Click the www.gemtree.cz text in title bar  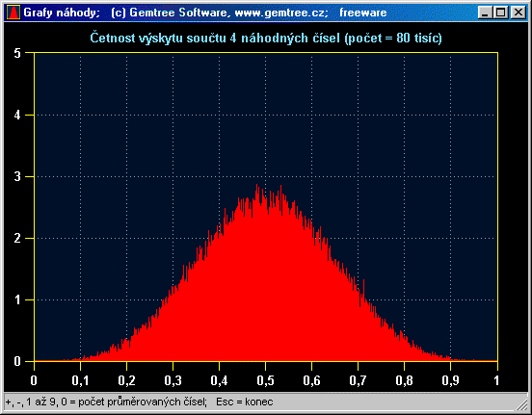[x=281, y=13]
